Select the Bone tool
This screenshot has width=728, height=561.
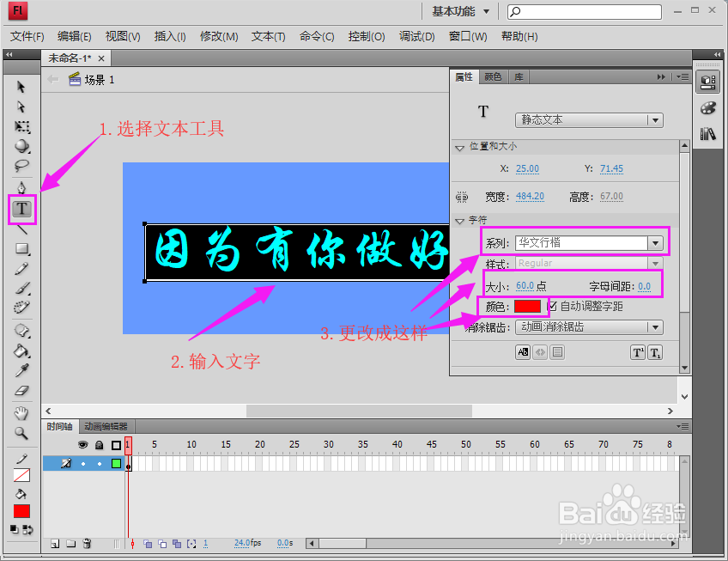21,331
